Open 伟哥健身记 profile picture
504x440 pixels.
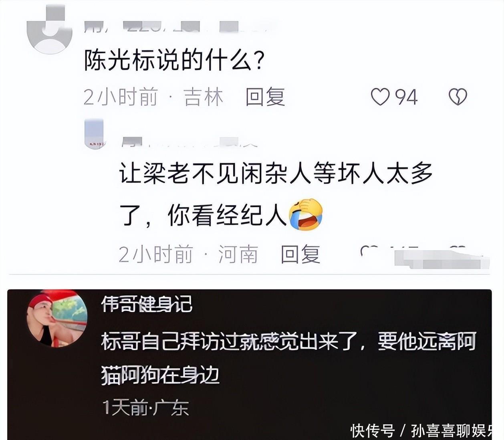[x=57, y=318]
